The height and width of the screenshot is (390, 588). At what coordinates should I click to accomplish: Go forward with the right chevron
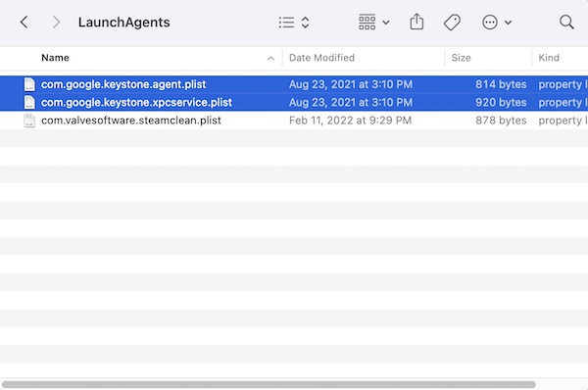click(56, 23)
